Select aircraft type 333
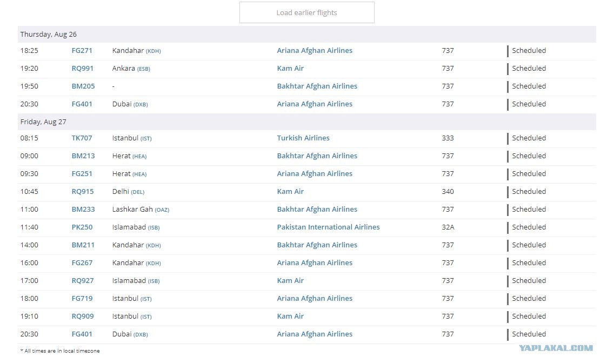Viewport: 607px width, 364px height. pos(448,138)
